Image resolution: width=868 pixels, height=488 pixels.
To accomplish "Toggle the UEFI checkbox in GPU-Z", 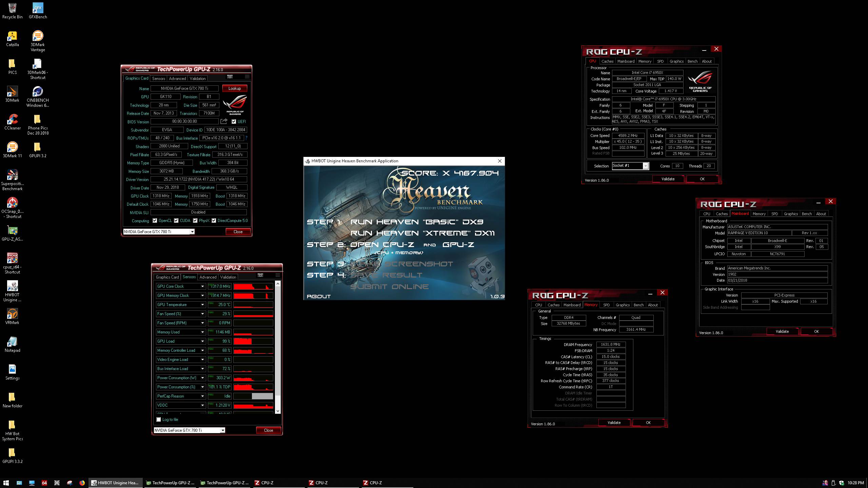I will click(234, 121).
